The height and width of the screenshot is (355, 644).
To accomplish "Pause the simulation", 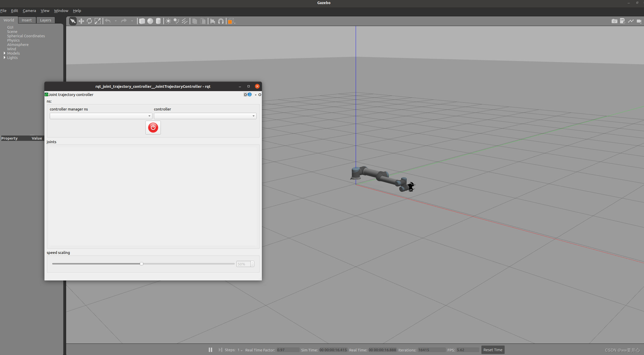I will pyautogui.click(x=210, y=350).
